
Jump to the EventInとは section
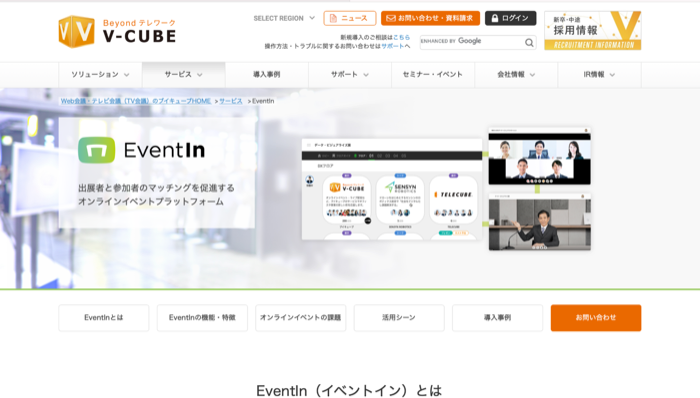pos(104,318)
